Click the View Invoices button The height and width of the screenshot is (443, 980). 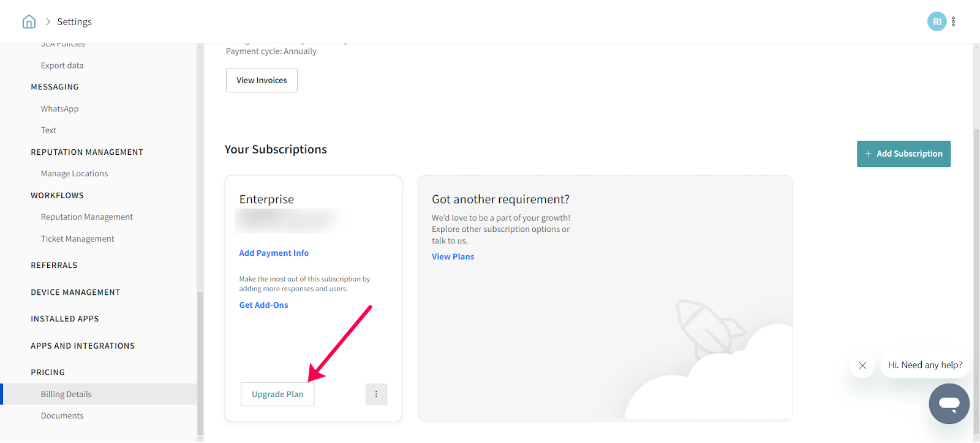pos(262,81)
